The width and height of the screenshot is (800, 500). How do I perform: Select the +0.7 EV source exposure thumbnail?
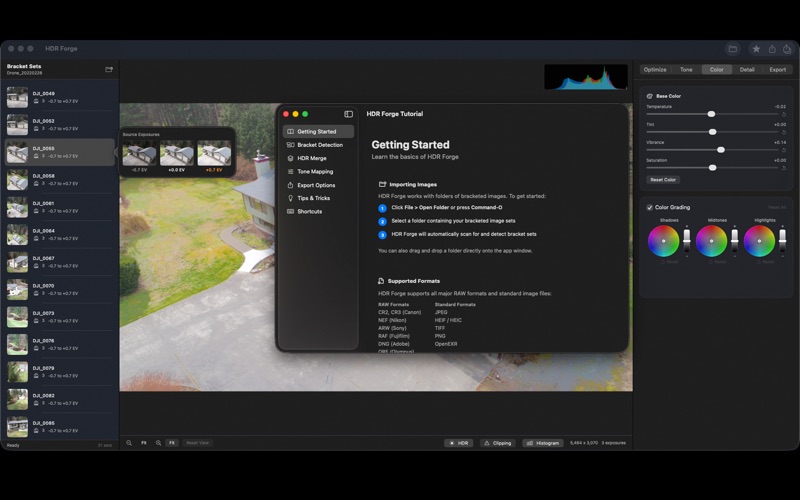(214, 153)
